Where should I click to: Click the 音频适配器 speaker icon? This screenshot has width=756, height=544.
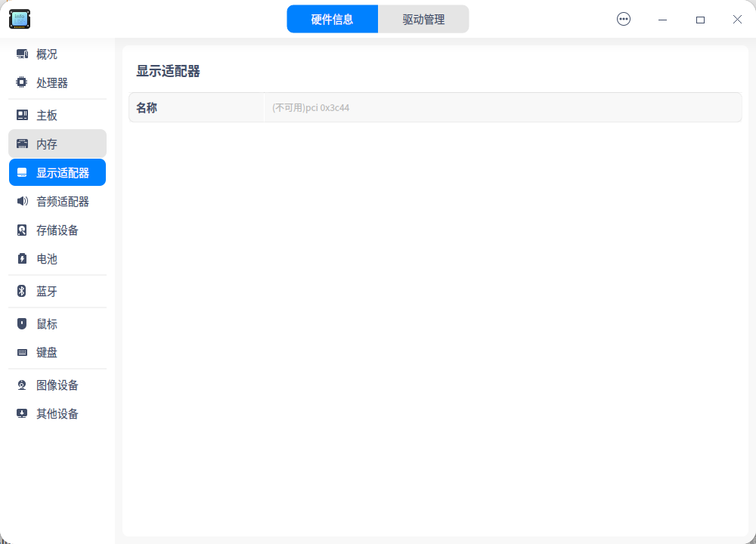[x=21, y=201]
